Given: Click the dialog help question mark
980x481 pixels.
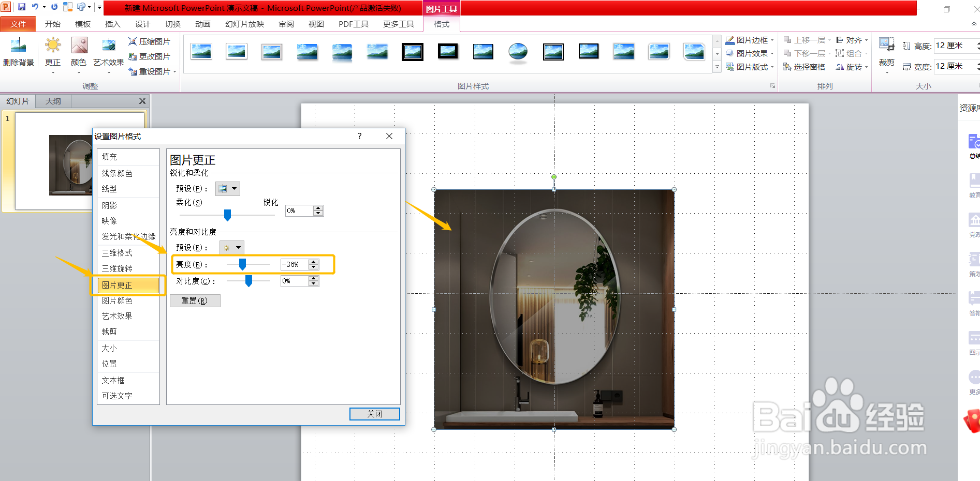Looking at the screenshot, I should (359, 136).
